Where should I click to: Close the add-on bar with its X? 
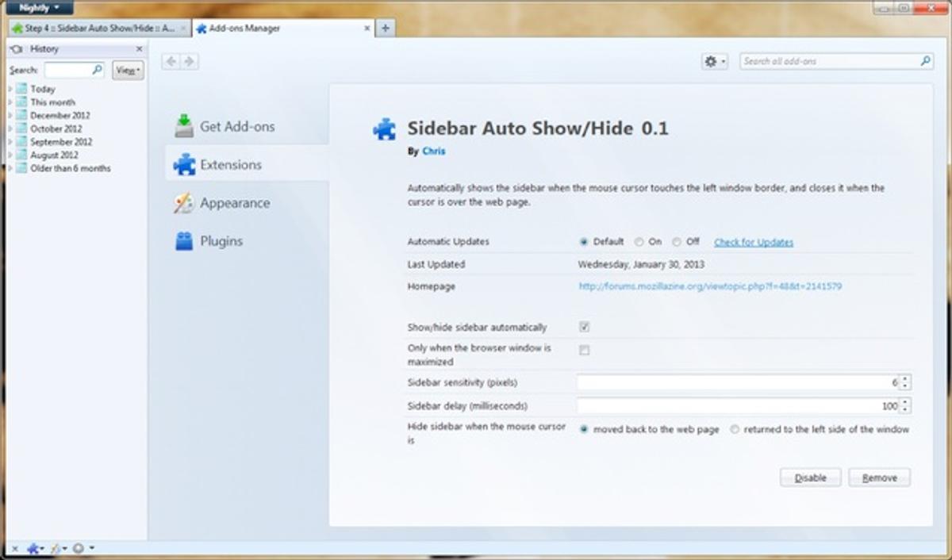[15, 549]
